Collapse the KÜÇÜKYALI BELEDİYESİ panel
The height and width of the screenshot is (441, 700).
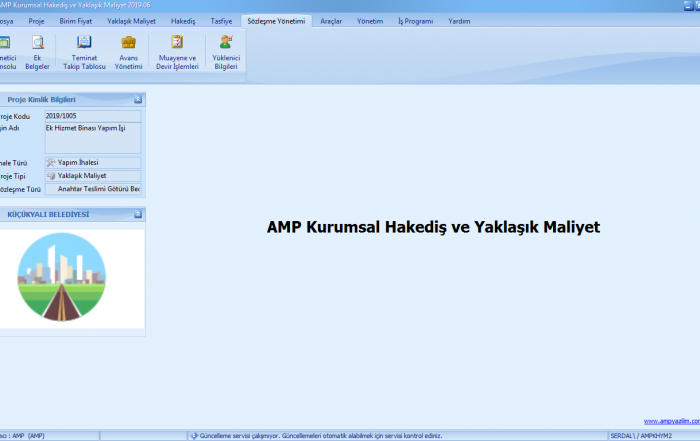tap(138, 214)
